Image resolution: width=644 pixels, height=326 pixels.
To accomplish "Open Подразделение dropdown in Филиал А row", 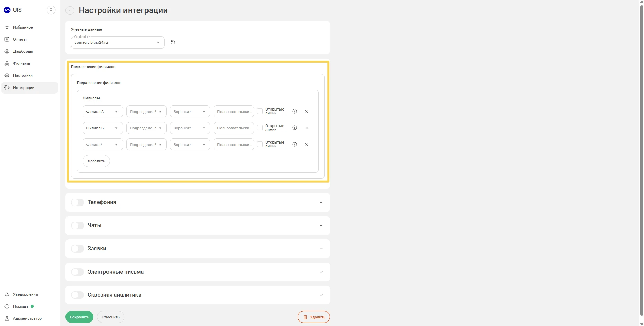I will coord(146,112).
